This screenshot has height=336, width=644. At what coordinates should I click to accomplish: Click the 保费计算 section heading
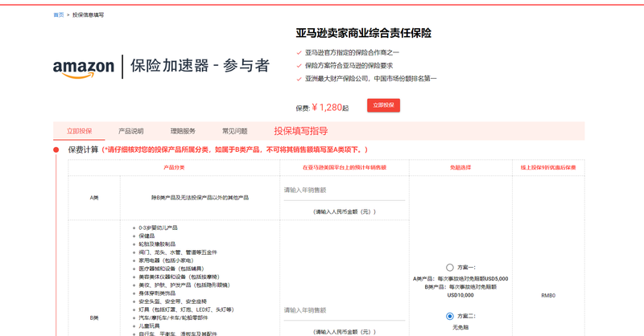tap(83, 150)
